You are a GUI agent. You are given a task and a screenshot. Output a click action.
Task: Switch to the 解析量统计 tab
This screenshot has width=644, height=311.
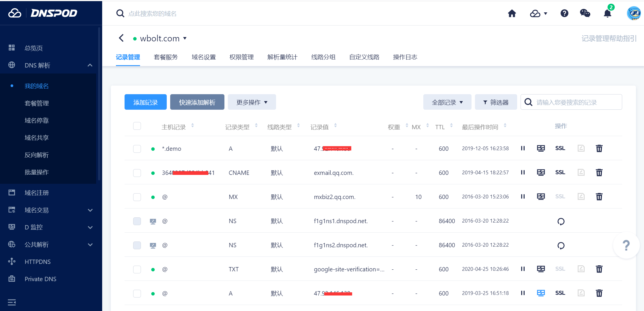[282, 57]
